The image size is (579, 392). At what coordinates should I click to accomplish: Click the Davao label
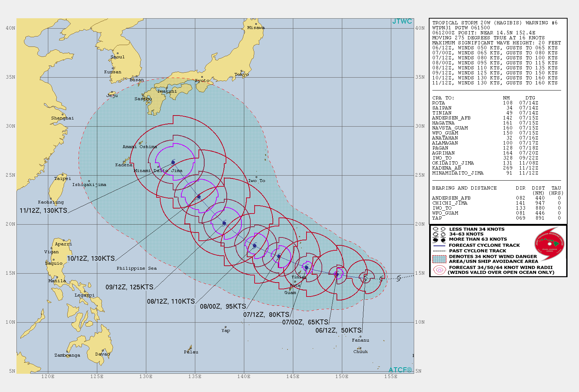103,354
